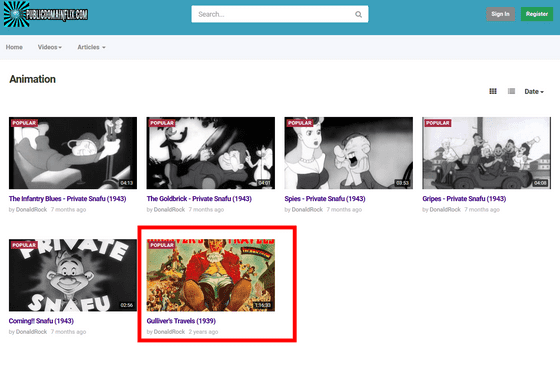Click the Sign In button
The height and width of the screenshot is (374, 560).
click(500, 14)
